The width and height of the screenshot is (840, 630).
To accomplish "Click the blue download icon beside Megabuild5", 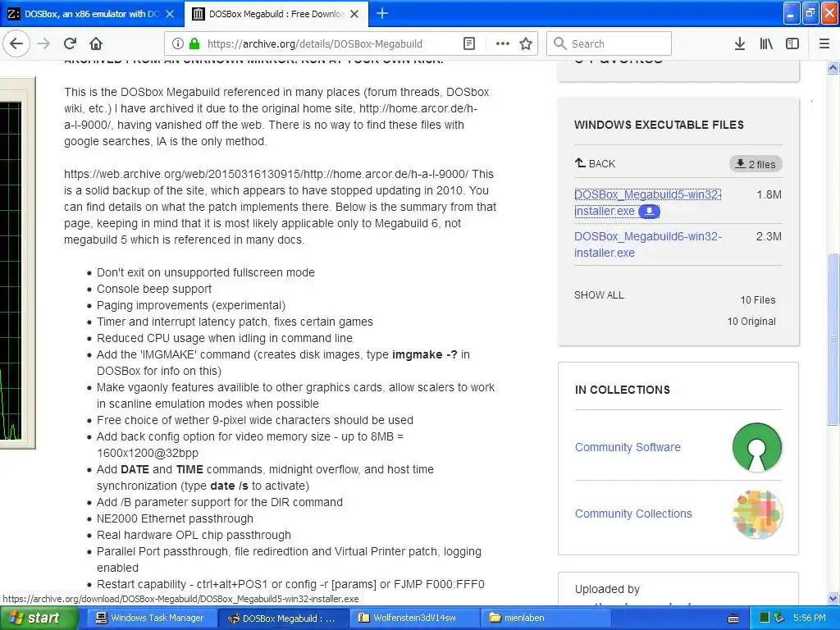I will [650, 211].
